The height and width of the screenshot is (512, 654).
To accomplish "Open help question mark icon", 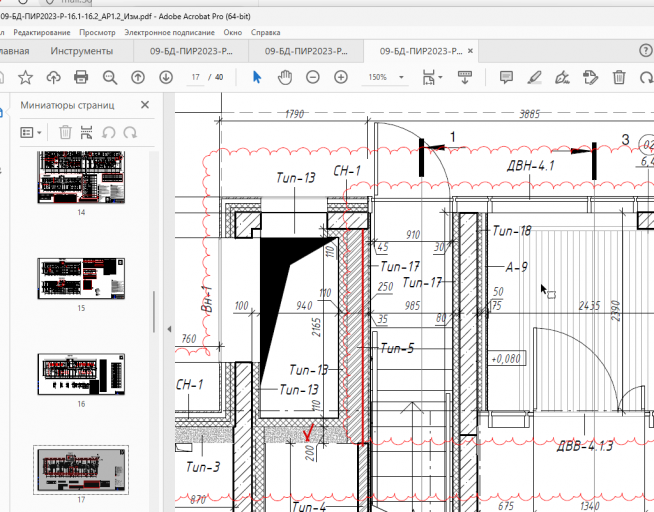I will tap(646, 51).
